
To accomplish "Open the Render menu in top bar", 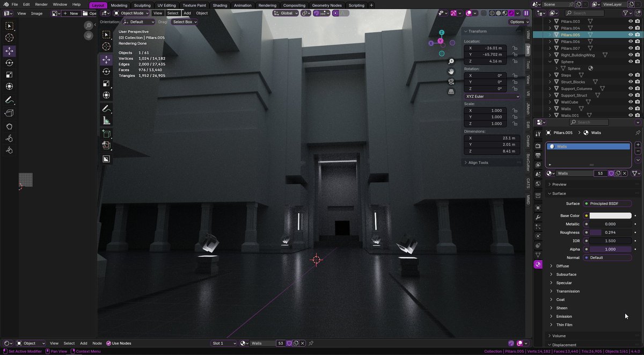I will tap(41, 4).
